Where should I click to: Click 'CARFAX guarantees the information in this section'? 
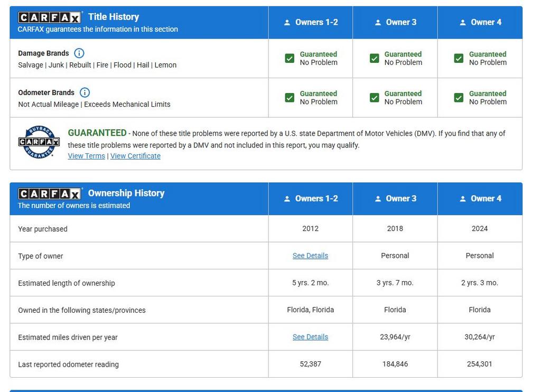pyautogui.click(x=98, y=30)
